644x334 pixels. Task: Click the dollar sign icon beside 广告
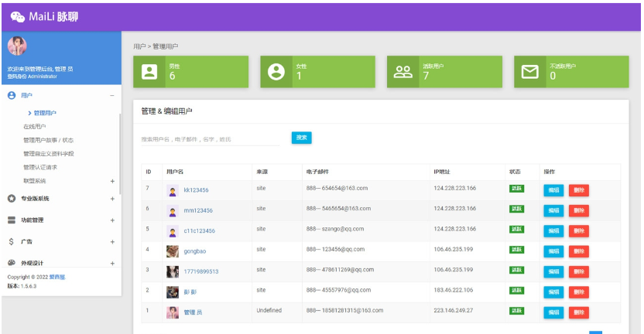pyautogui.click(x=12, y=241)
